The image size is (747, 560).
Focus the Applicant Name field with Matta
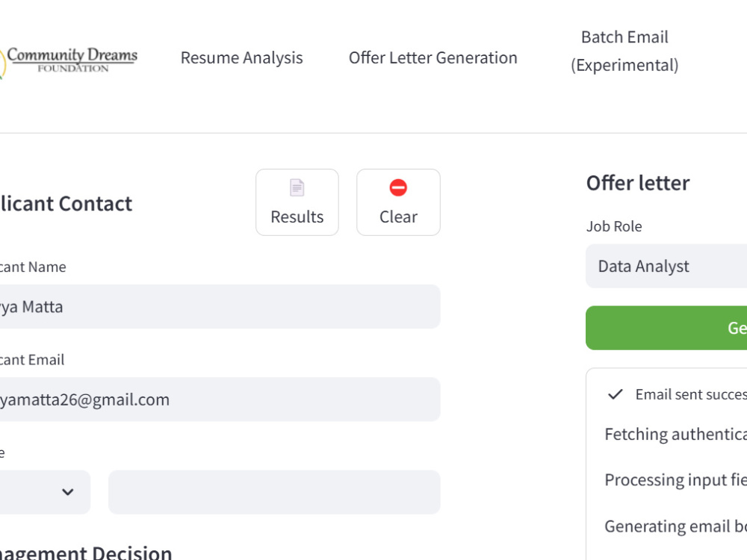tap(220, 307)
